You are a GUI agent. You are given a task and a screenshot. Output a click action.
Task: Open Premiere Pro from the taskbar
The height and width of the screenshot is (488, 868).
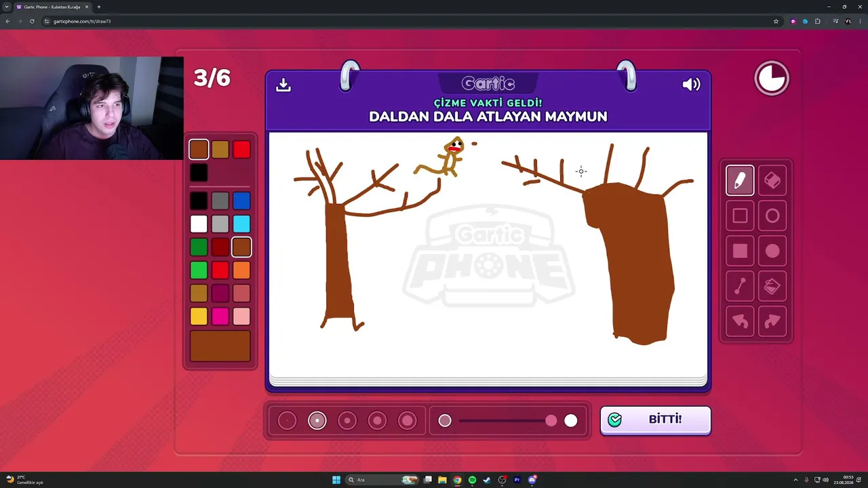tap(517, 480)
